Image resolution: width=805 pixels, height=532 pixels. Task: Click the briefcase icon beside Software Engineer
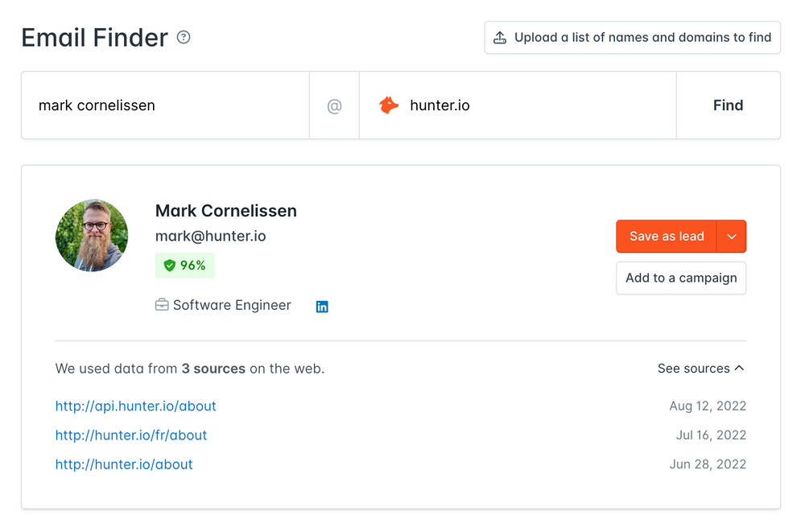point(161,305)
